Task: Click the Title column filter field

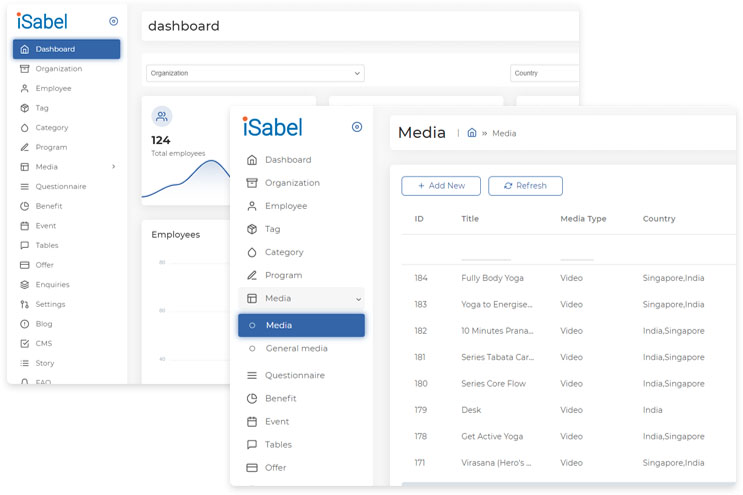Action: [486, 252]
